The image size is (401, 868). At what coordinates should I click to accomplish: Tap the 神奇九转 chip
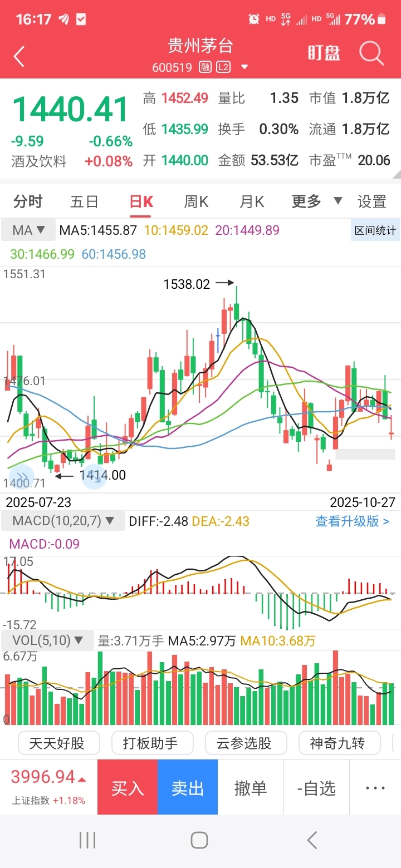click(x=340, y=743)
